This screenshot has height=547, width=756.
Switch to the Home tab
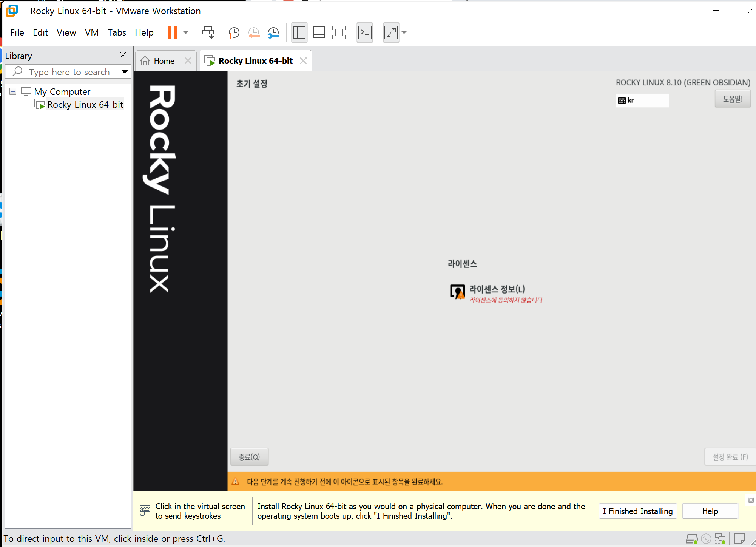(x=164, y=61)
